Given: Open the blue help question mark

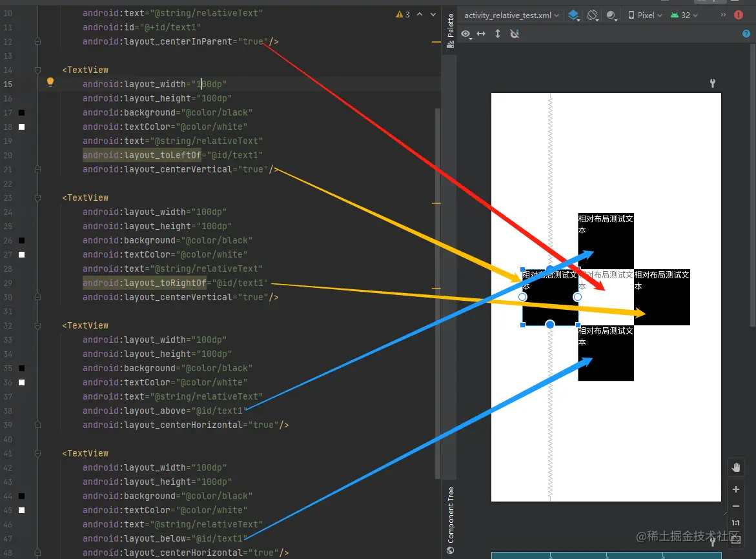Looking at the screenshot, I should pos(746,34).
